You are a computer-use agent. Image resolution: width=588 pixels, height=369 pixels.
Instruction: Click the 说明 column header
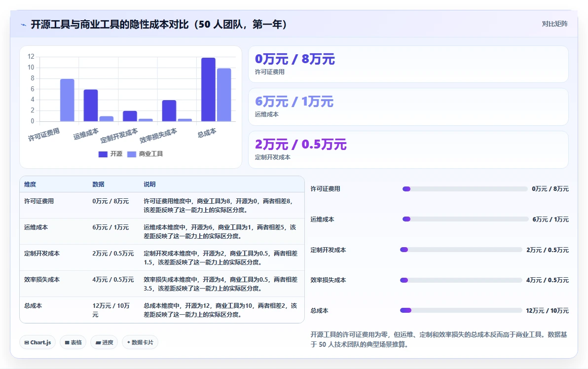pos(149,184)
